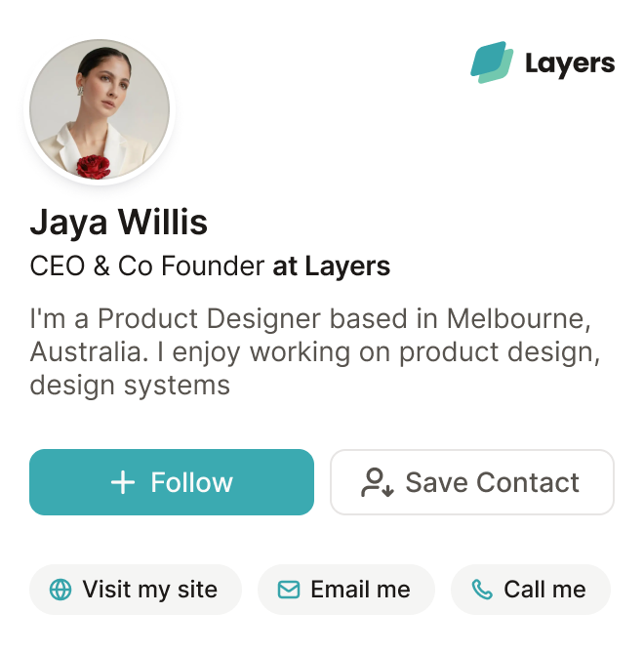Viewport: 644px width, 654px height.
Task: Open Jaya Willis's circular profile photo
Action: (100, 110)
